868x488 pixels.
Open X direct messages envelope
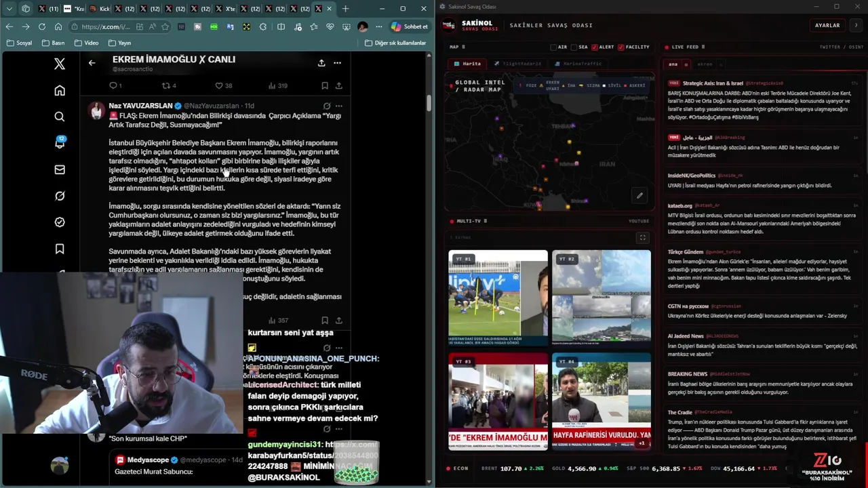click(60, 169)
